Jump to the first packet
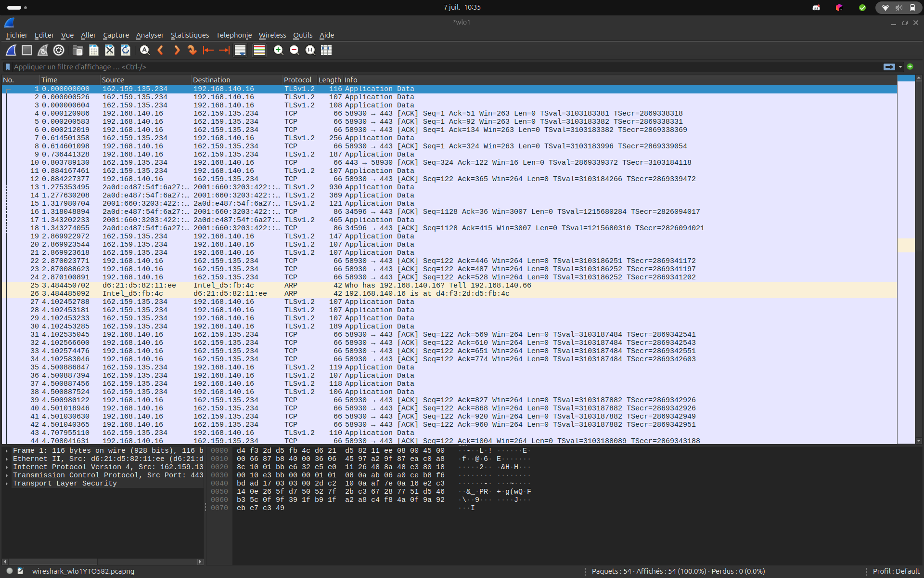 [208, 50]
